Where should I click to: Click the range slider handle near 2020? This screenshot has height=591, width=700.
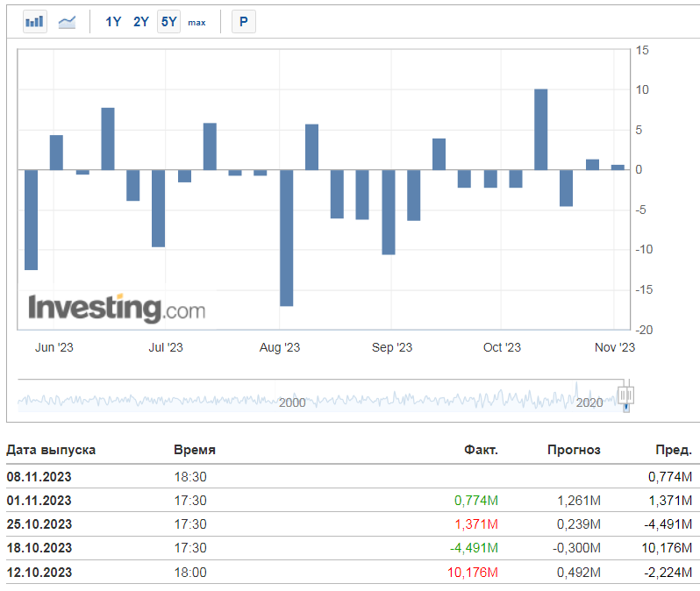tap(625, 396)
